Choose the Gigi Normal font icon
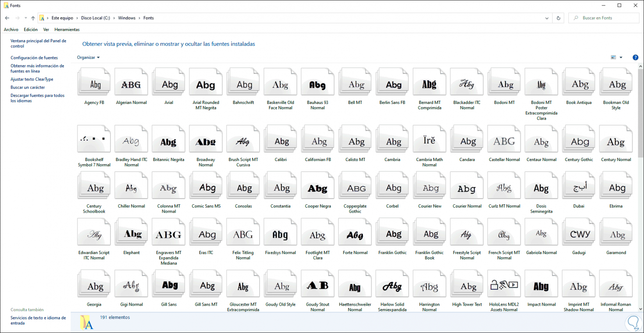 [x=131, y=284]
